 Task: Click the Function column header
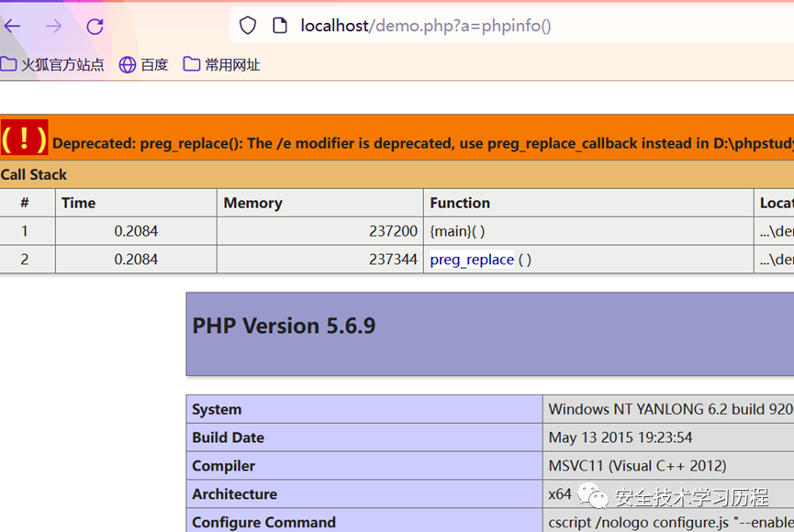[x=460, y=203]
